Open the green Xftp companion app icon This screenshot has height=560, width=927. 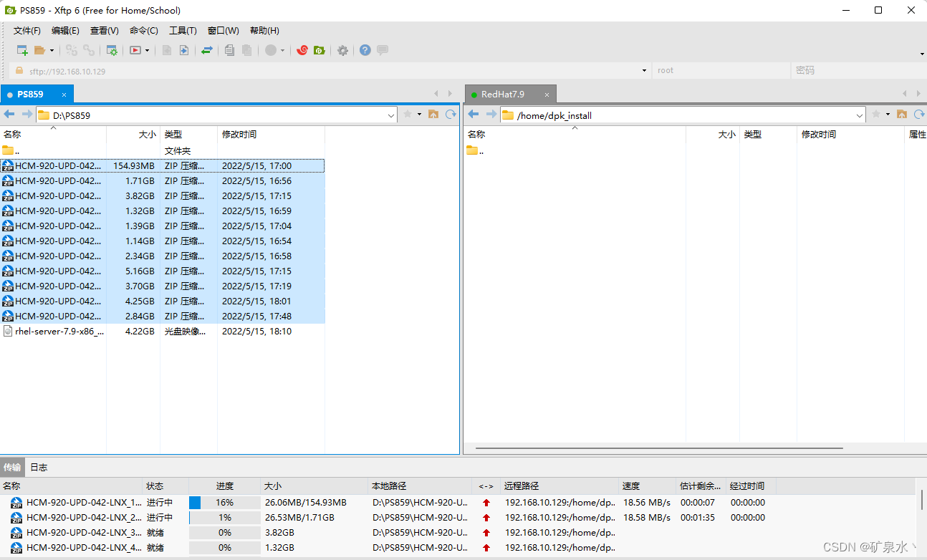pos(318,50)
